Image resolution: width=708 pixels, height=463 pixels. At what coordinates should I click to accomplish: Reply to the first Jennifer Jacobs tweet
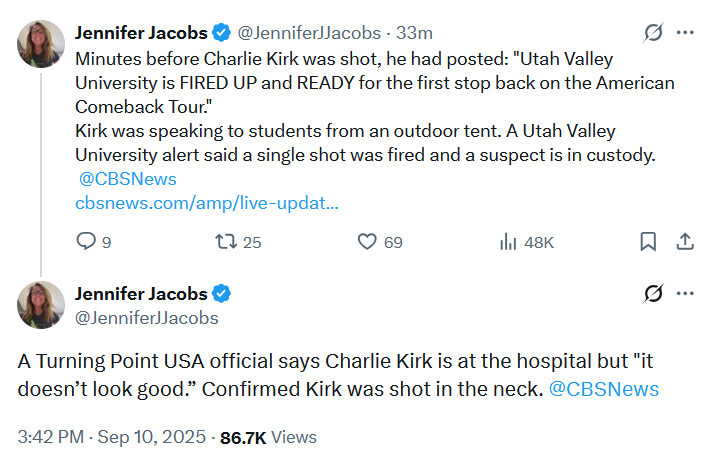pos(87,241)
